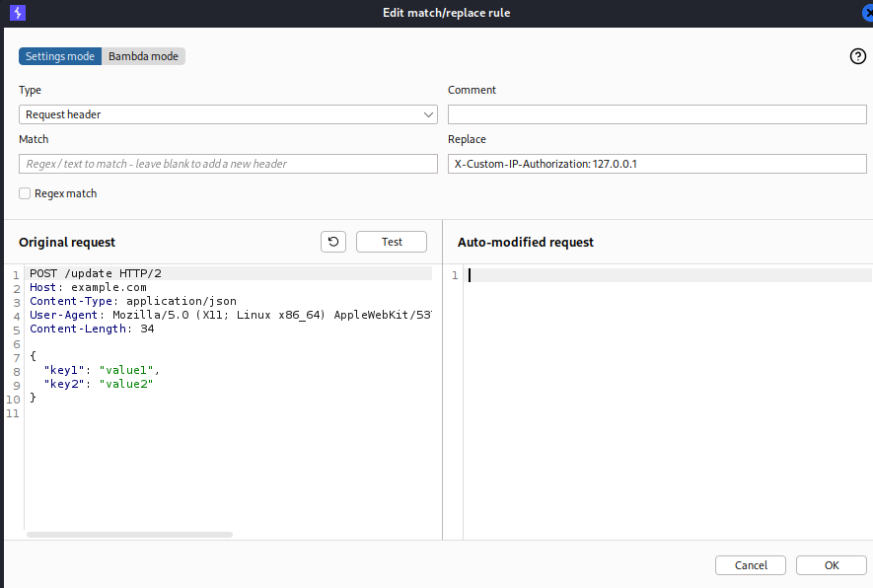Click into the Comment input field
873x588 pixels.
click(x=657, y=114)
